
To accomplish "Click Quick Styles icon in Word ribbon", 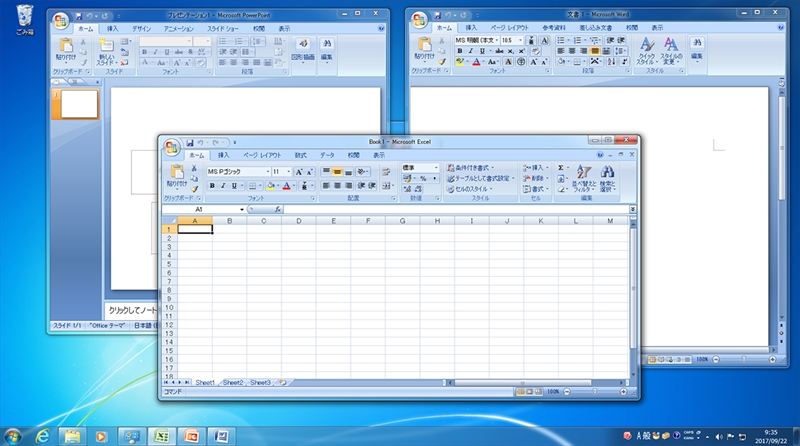I will click(647, 44).
